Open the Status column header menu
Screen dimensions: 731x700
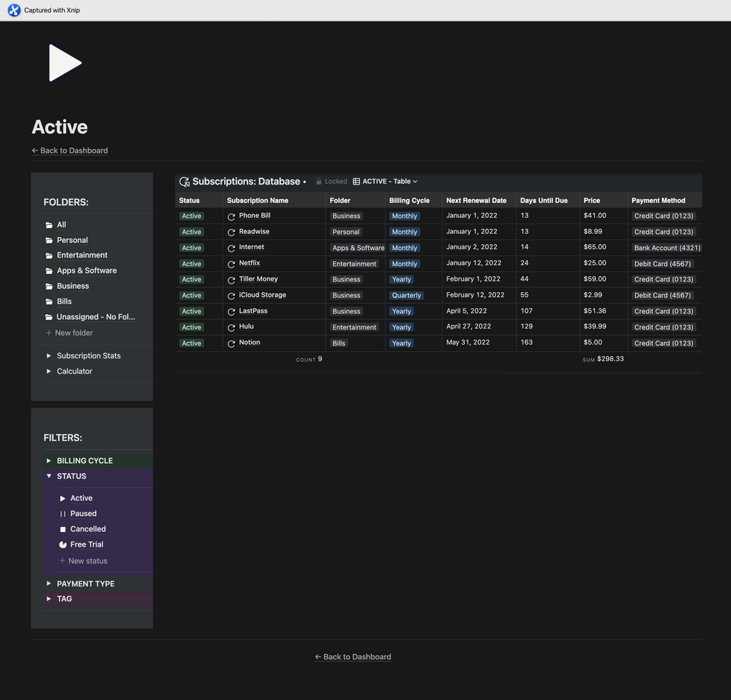point(199,201)
